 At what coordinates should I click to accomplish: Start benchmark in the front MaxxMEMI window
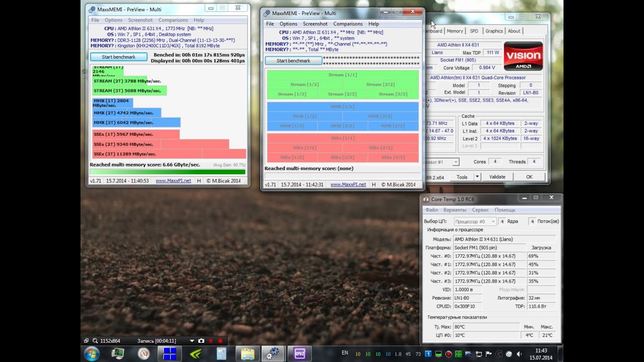pos(293,61)
